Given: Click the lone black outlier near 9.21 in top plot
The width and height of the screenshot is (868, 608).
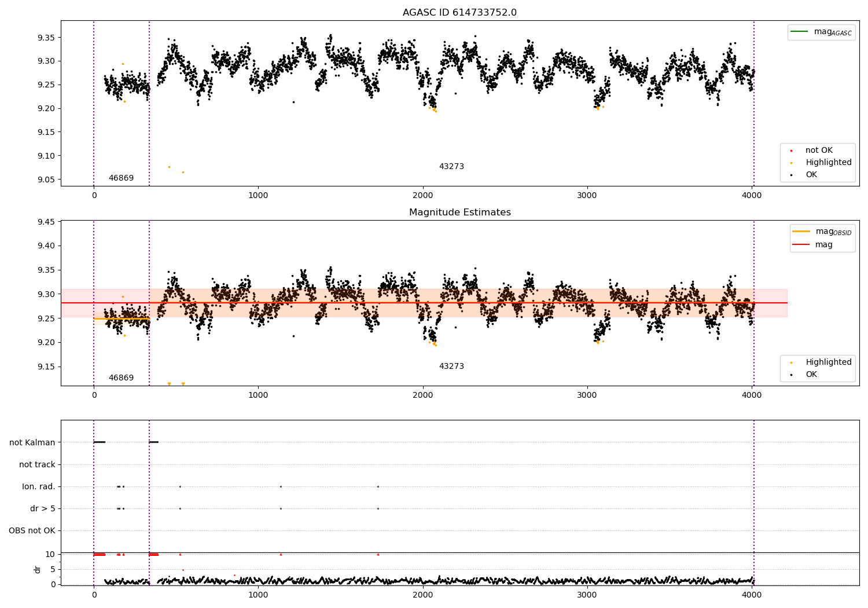Looking at the screenshot, I should pos(293,102).
